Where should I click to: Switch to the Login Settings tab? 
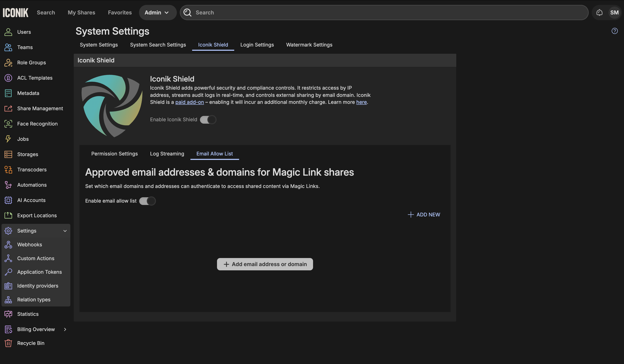tap(257, 45)
